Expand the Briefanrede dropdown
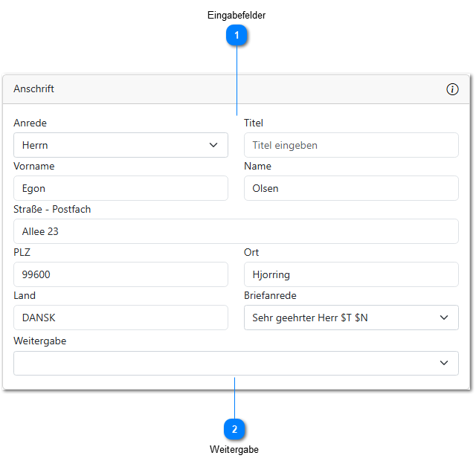Viewport: 476px width, 467px height. [x=351, y=318]
